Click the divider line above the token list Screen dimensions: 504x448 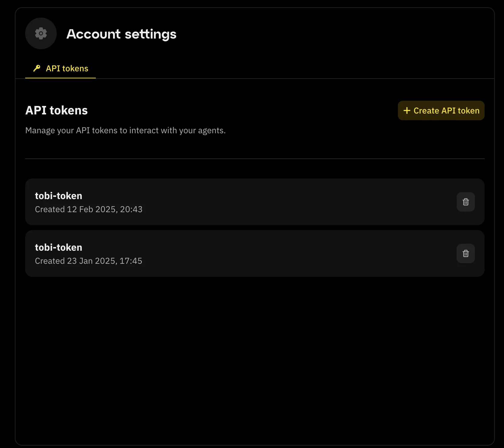pyautogui.click(x=255, y=158)
